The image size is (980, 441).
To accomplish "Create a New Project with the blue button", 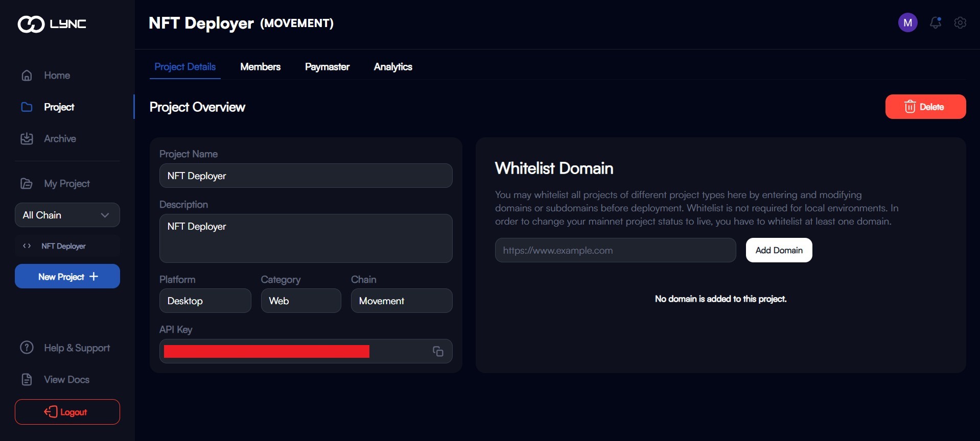I will 67,276.
